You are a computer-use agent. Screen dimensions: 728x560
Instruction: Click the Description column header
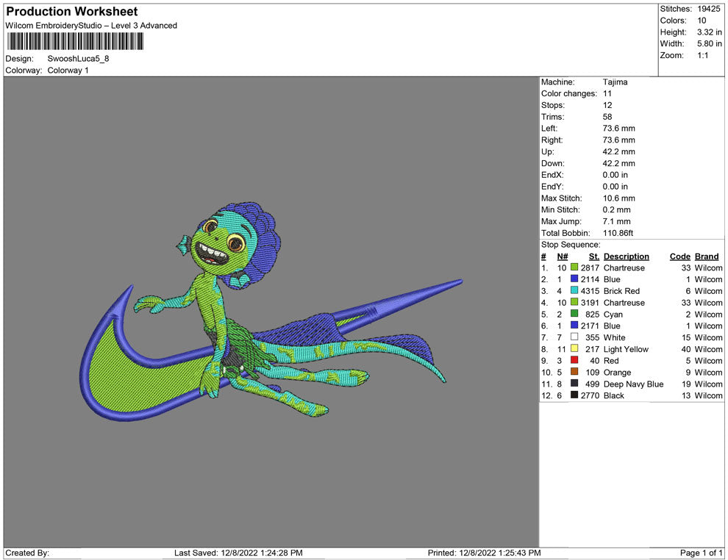(x=626, y=256)
